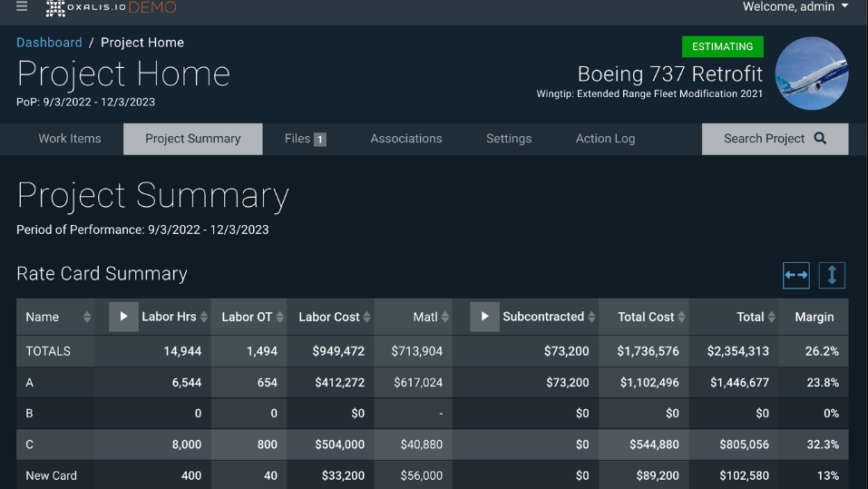Click the total value $2,354,313
Viewport: 868px width, 489px height.
[738, 351]
